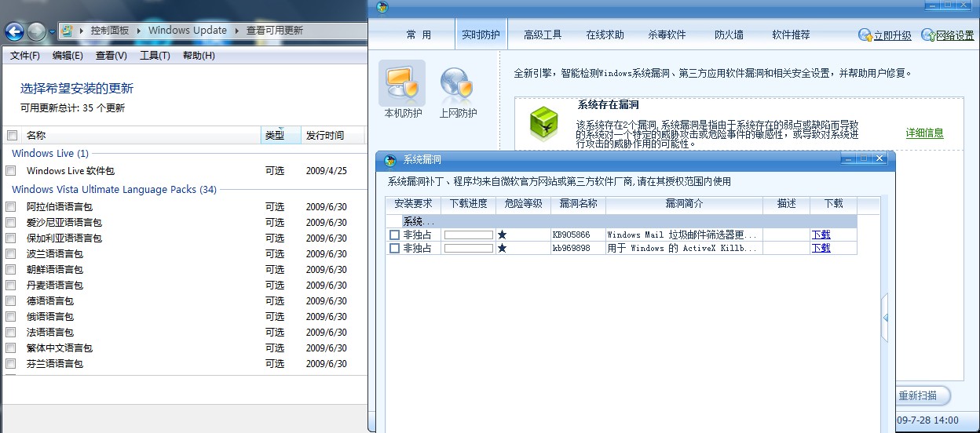The width and height of the screenshot is (980, 433).
Task: Open the 立即升级 link
Action: (x=893, y=35)
